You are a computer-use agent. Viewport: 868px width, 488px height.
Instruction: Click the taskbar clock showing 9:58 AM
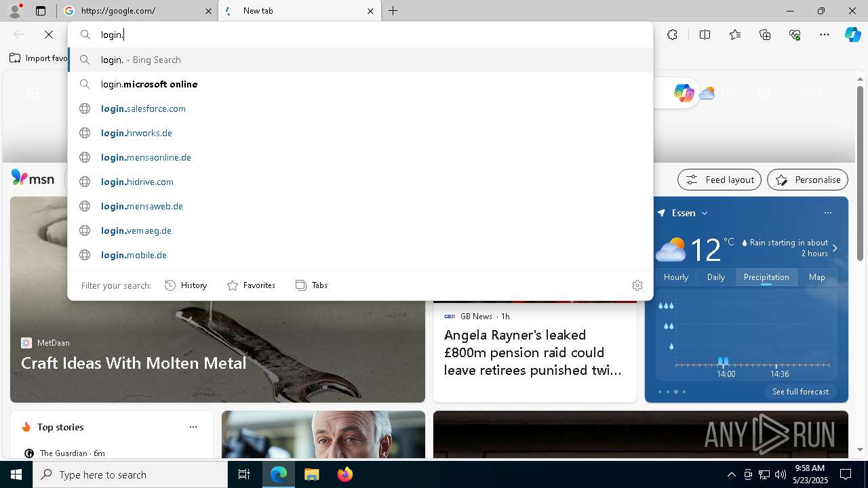click(x=810, y=474)
